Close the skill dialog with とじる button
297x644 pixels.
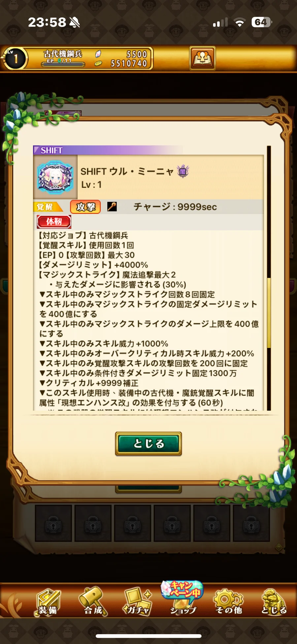[148, 444]
